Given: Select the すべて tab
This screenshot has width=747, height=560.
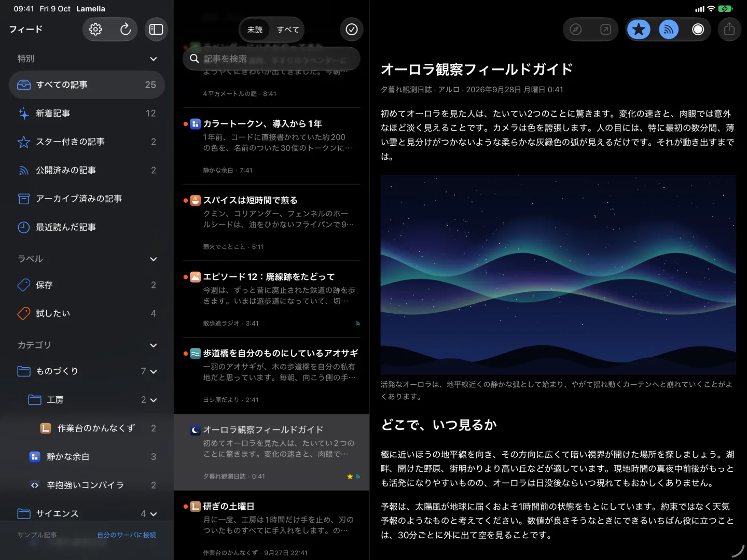Looking at the screenshot, I should [288, 30].
